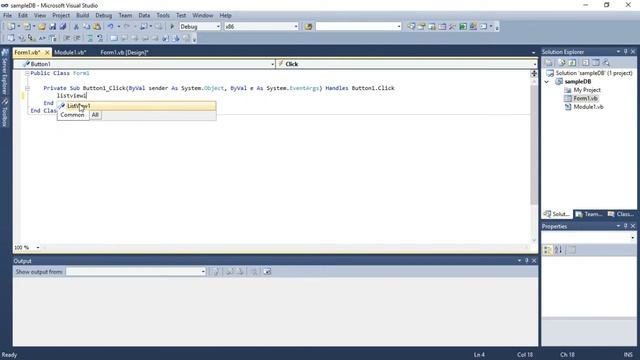Collapse the sampleDB project node
The image size is (640, 360).
click(547, 82)
